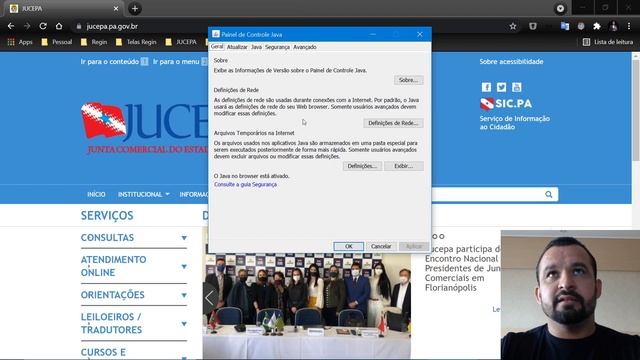640x360 pixels.
Task: Go back using browser back arrow
Action: coord(11,26)
